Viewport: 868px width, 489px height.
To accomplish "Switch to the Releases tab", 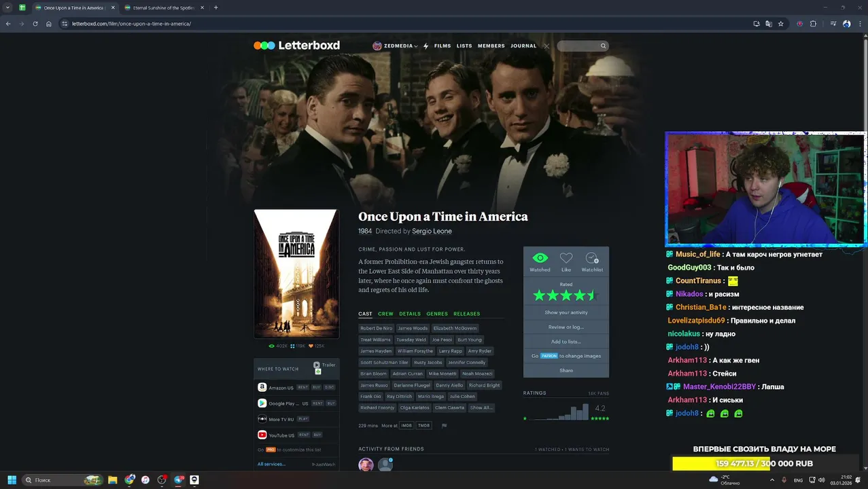I will click(467, 314).
